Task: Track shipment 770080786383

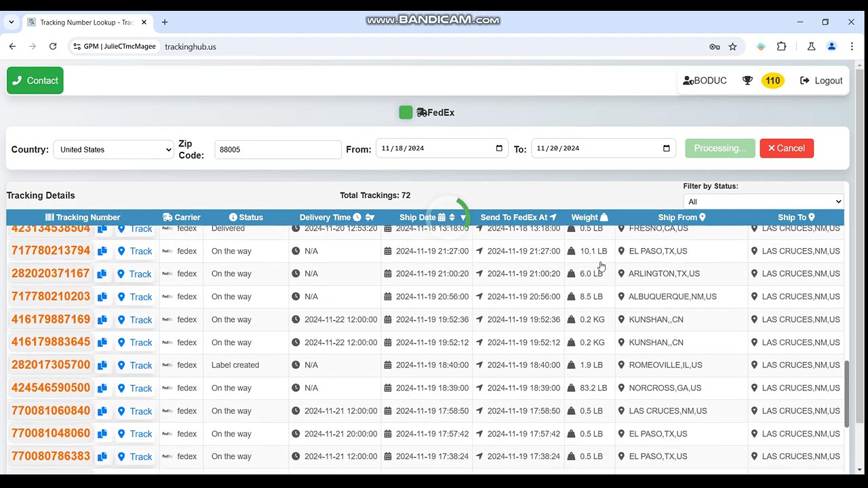Action: coord(135,456)
